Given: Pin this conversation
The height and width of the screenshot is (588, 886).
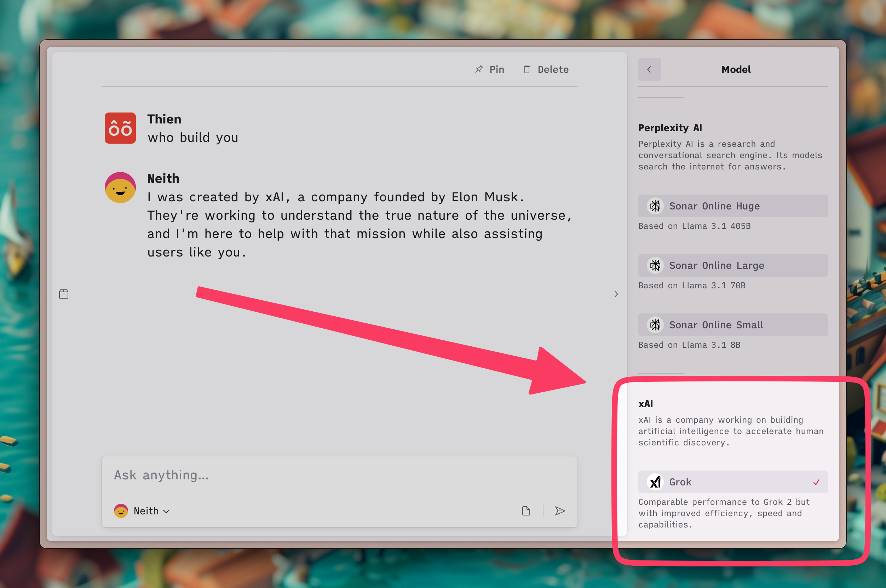Looking at the screenshot, I should point(489,69).
